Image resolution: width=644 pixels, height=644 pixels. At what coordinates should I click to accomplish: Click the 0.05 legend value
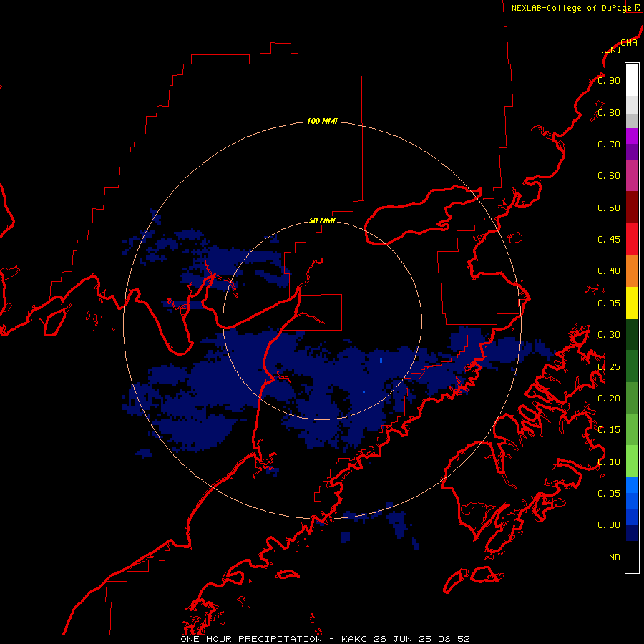coord(609,494)
